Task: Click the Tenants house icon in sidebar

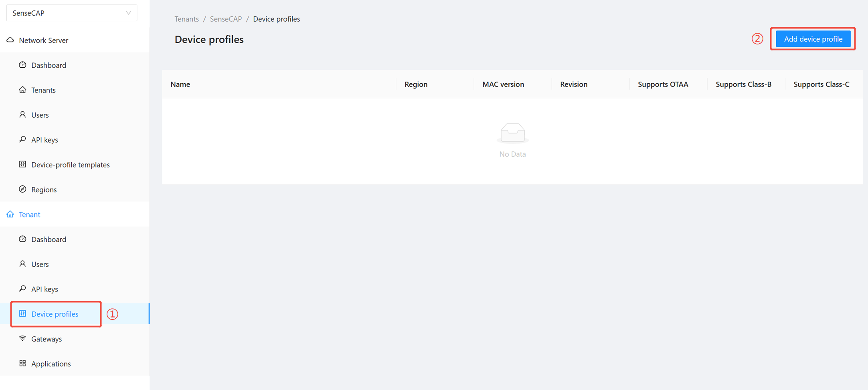Action: pos(22,90)
